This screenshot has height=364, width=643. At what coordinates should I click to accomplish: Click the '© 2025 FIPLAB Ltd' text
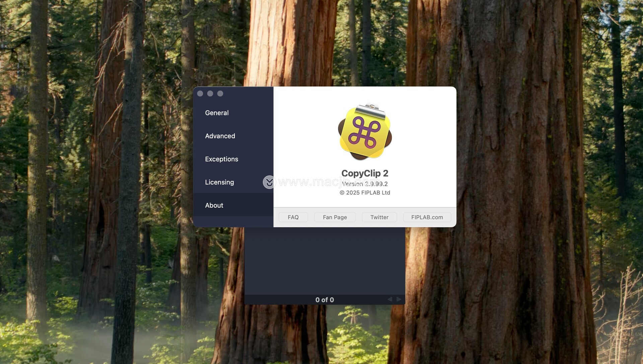click(x=365, y=193)
